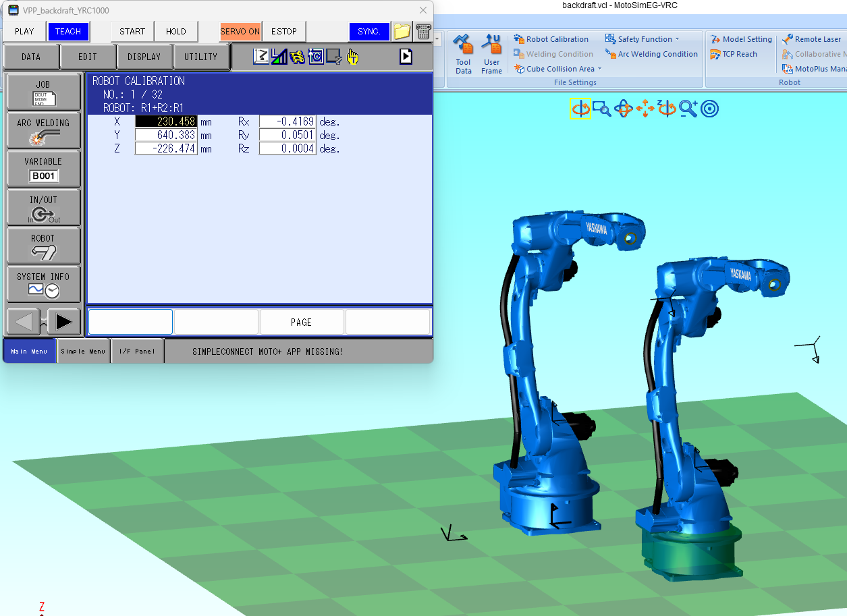847x616 pixels.
Task: Click the teach pendant keypad icon
Action: coord(423,31)
